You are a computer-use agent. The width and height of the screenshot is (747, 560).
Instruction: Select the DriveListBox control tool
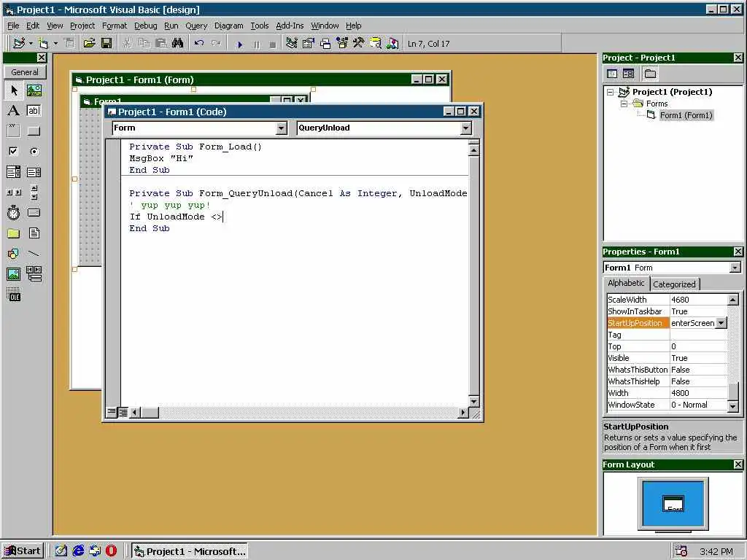tap(34, 212)
